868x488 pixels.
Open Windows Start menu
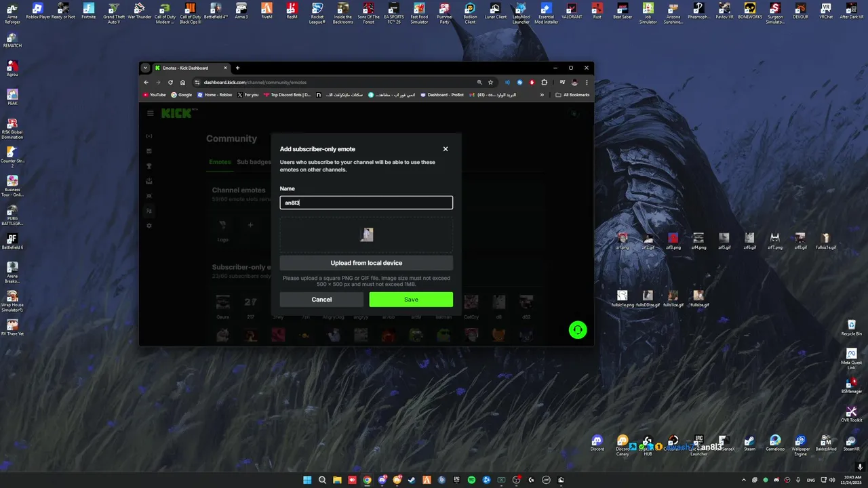pos(307,480)
